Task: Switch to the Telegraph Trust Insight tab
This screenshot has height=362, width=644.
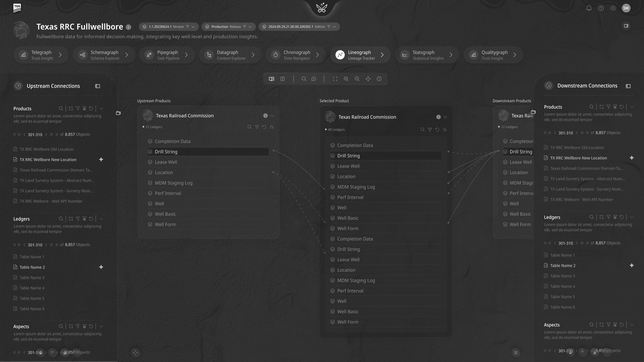Action: click(41, 55)
